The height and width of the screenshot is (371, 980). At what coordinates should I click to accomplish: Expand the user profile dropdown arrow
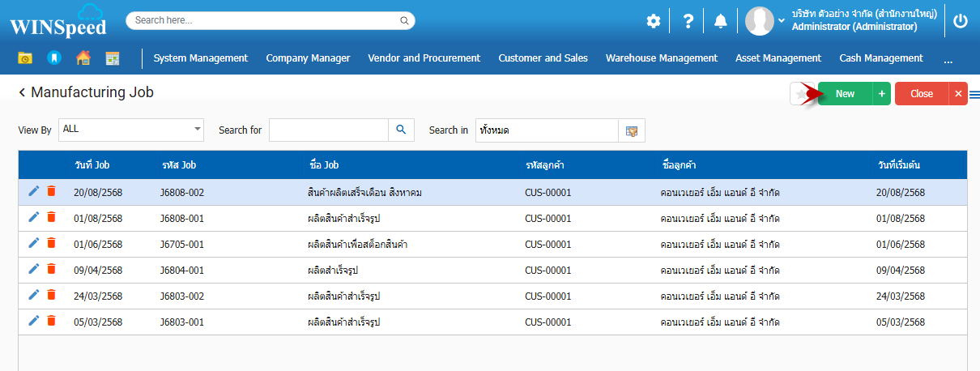point(781,20)
